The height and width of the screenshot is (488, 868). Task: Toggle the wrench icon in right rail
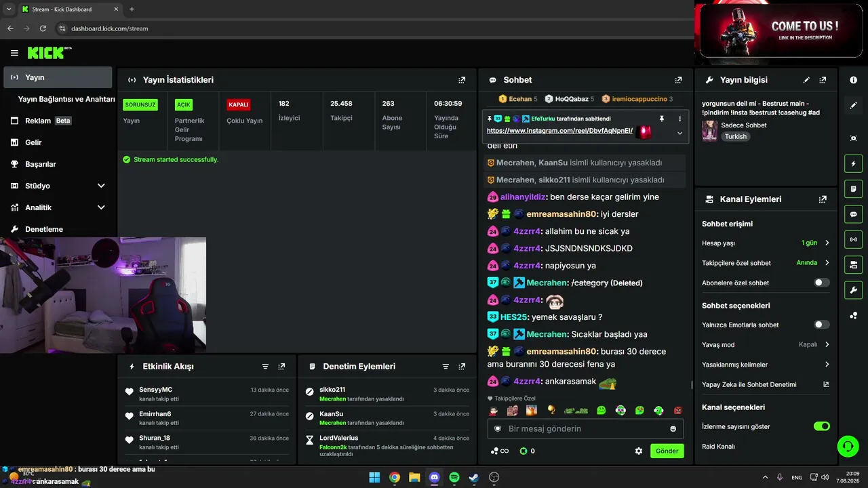tap(853, 290)
